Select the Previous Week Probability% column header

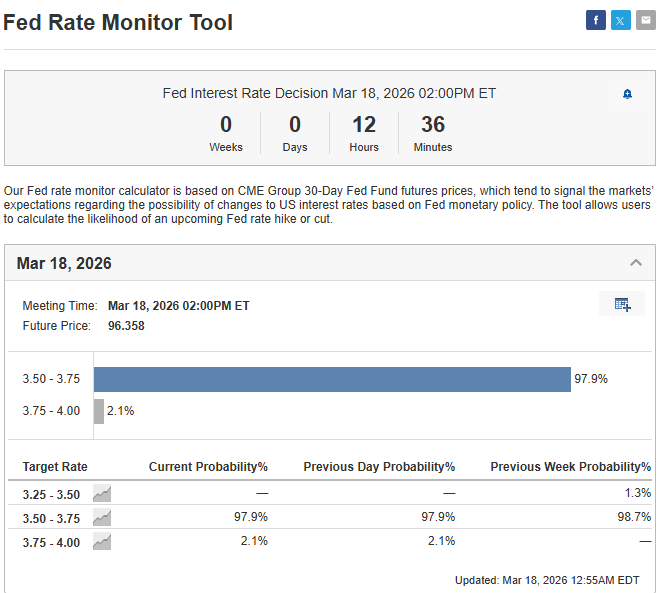[x=570, y=467]
